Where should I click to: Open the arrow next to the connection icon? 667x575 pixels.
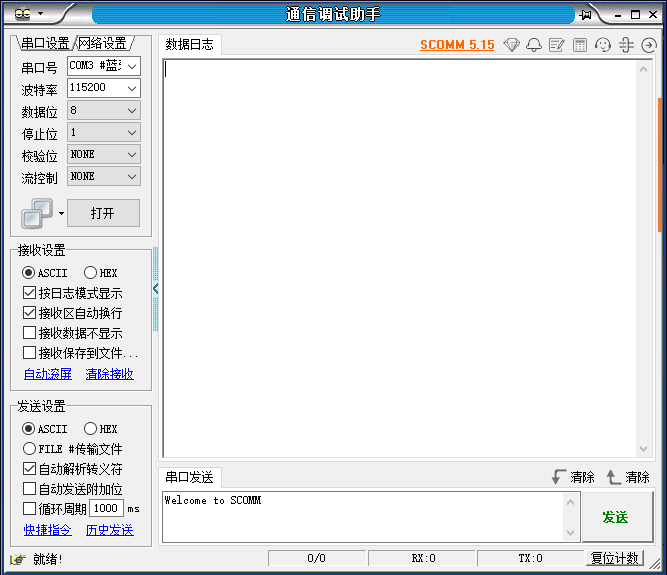(61, 213)
